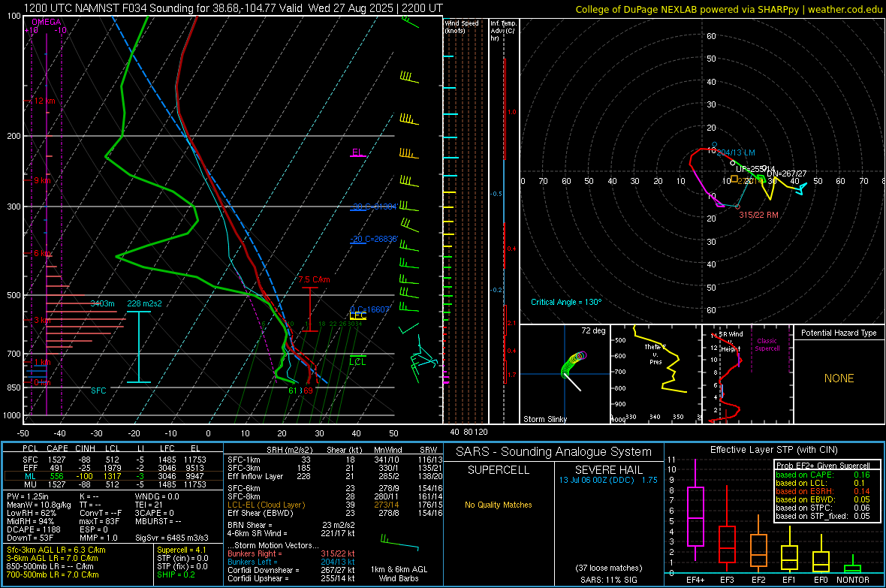
Task: Click the Classic Supercell label in SR Wind
Action: click(x=767, y=345)
